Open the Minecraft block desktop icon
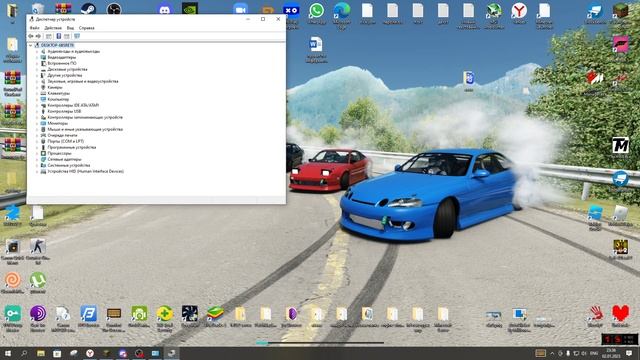The height and width of the screenshot is (360, 640). coord(620,11)
